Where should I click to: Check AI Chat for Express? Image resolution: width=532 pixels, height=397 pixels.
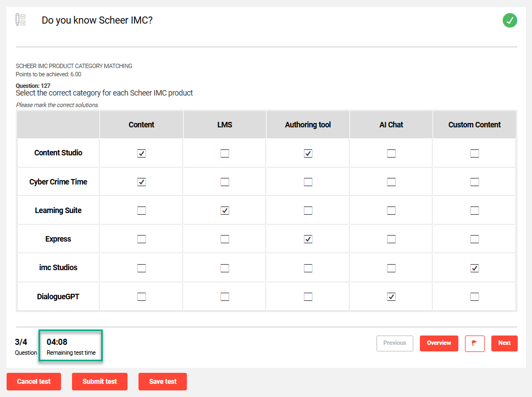391,239
